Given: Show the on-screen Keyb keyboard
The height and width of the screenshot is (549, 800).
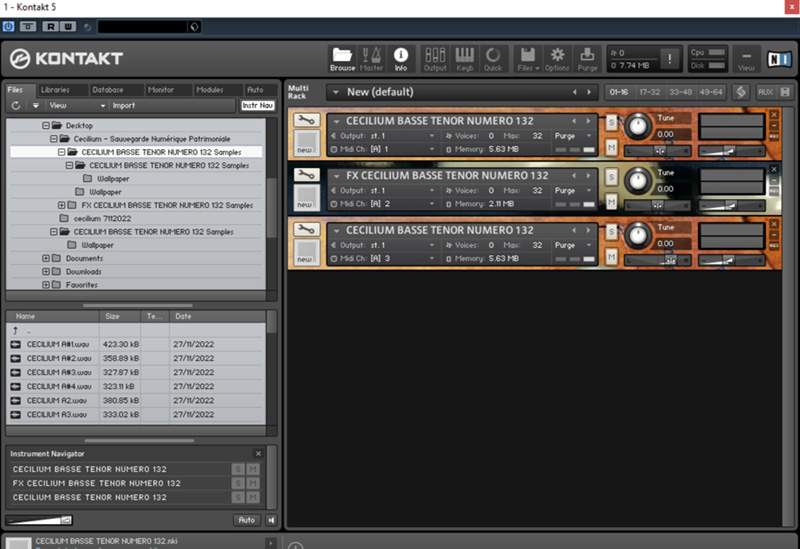Looking at the screenshot, I should 464,59.
